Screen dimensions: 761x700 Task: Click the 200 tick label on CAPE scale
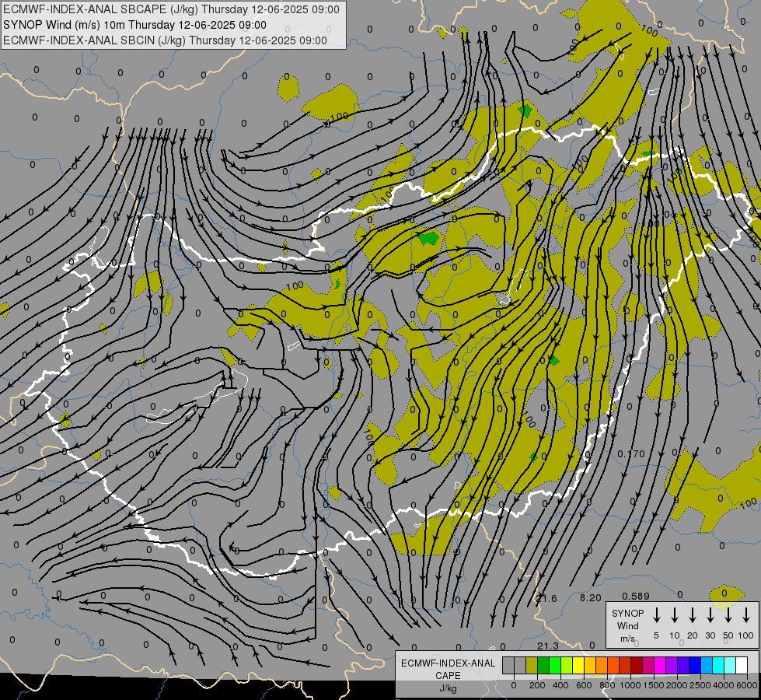tap(537, 685)
